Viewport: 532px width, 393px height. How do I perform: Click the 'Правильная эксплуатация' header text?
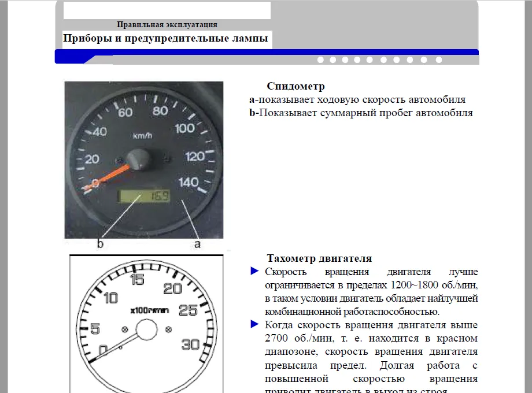tap(167, 24)
